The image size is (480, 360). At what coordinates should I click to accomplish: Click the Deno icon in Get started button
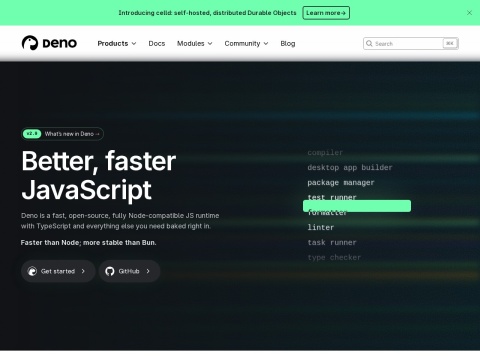click(32, 271)
